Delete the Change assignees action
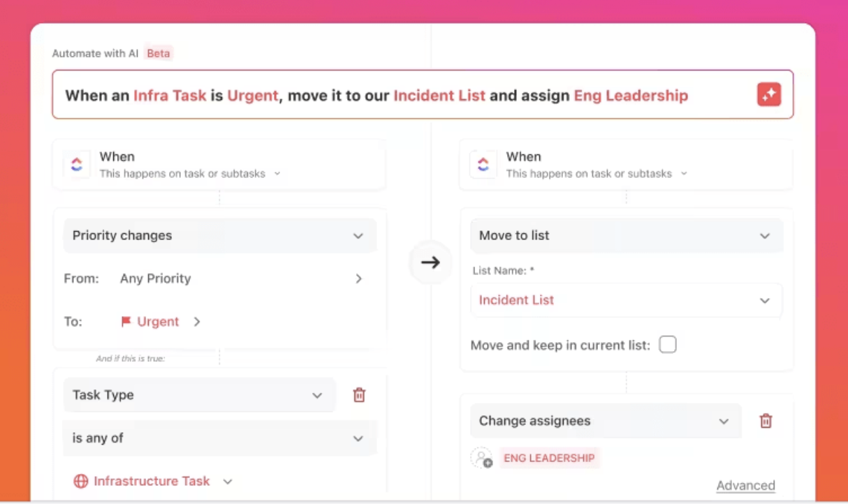848x504 pixels. point(766,421)
